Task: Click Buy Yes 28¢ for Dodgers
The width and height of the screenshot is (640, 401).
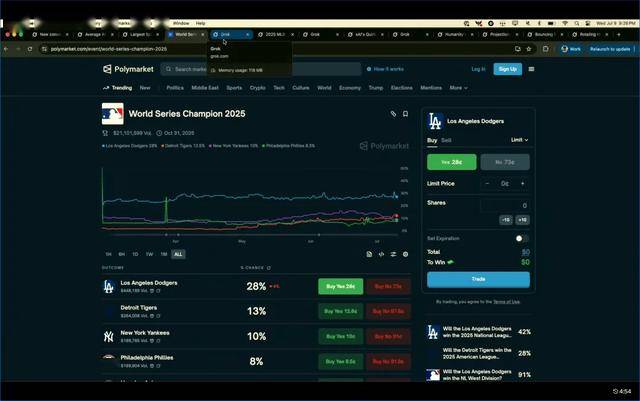Action: [340, 286]
